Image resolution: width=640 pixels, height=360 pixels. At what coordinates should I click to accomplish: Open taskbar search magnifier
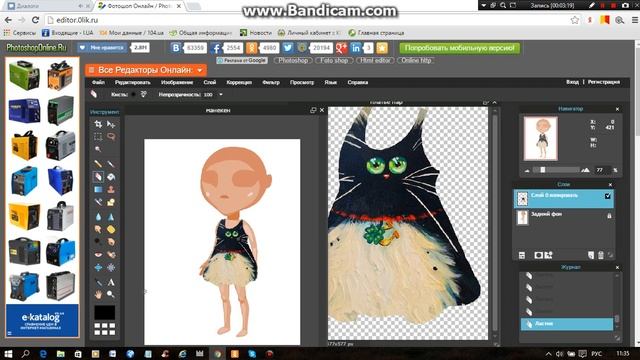(25, 353)
